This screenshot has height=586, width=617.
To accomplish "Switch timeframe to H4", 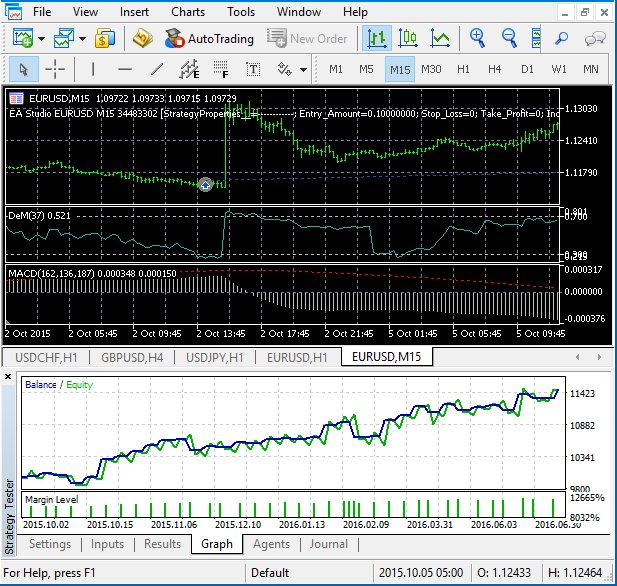I will point(495,69).
